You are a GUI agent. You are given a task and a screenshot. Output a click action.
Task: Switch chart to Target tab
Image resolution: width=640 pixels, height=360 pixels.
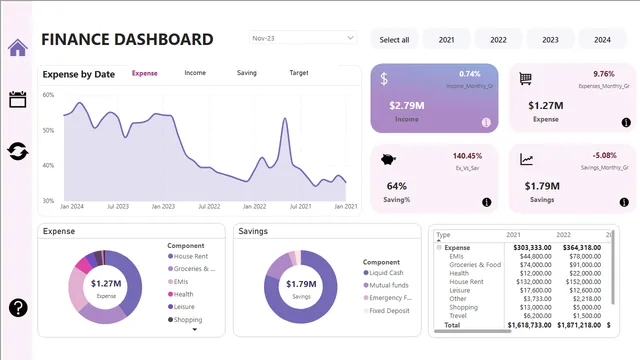coord(299,73)
